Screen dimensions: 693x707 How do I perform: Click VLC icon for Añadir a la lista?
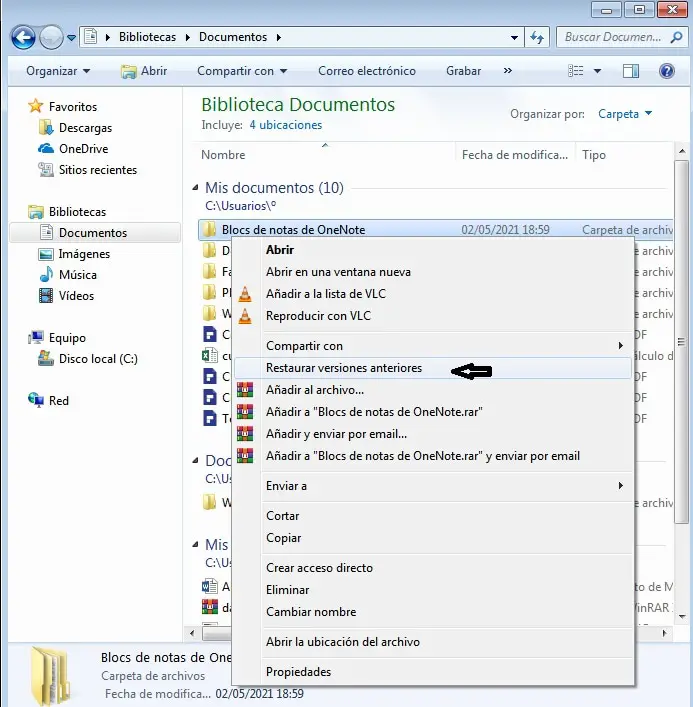pyautogui.click(x=245, y=294)
